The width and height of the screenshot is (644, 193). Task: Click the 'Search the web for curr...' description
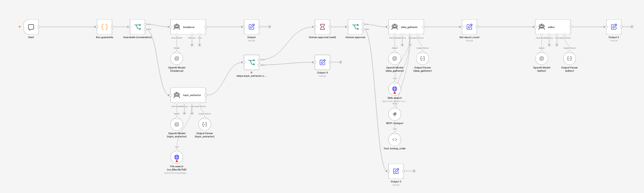click(x=395, y=101)
